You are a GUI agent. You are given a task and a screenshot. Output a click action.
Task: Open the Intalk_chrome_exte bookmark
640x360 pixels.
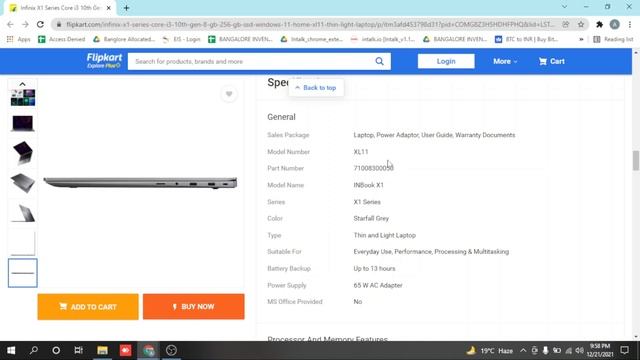(311, 39)
